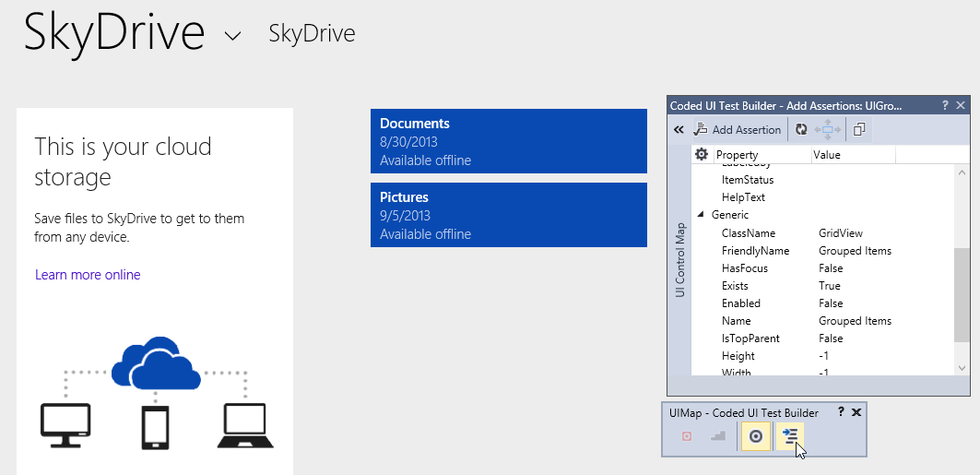The width and height of the screenshot is (980, 475).
Task: Click the Generate Code icon in UIMap
Action: 790,436
